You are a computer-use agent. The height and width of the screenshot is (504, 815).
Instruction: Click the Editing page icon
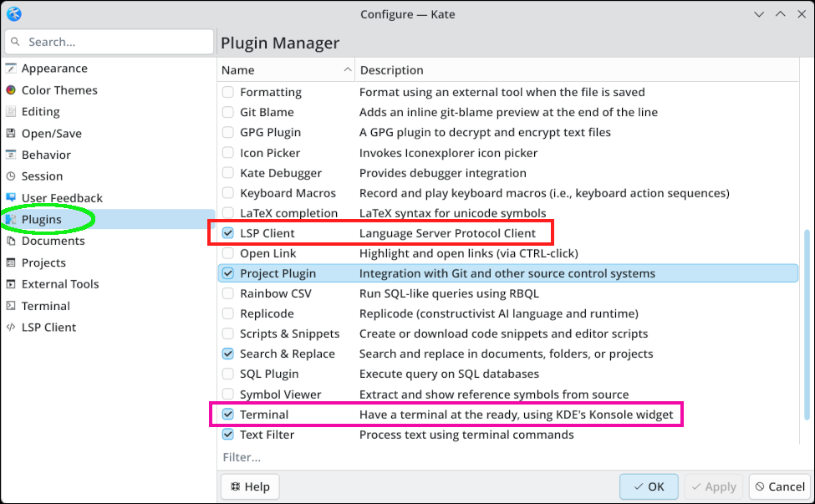click(x=10, y=112)
